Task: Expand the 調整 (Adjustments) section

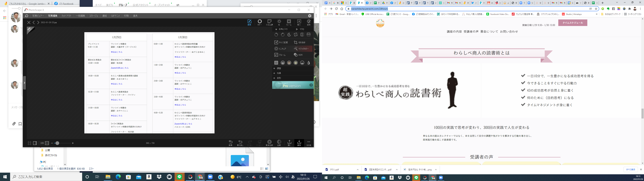Action: click(x=279, y=68)
